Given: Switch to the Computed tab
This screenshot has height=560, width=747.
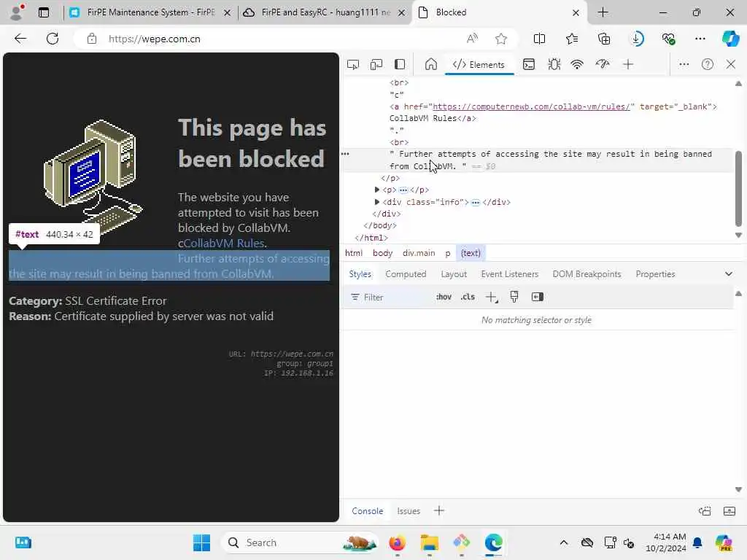Looking at the screenshot, I should [x=406, y=274].
